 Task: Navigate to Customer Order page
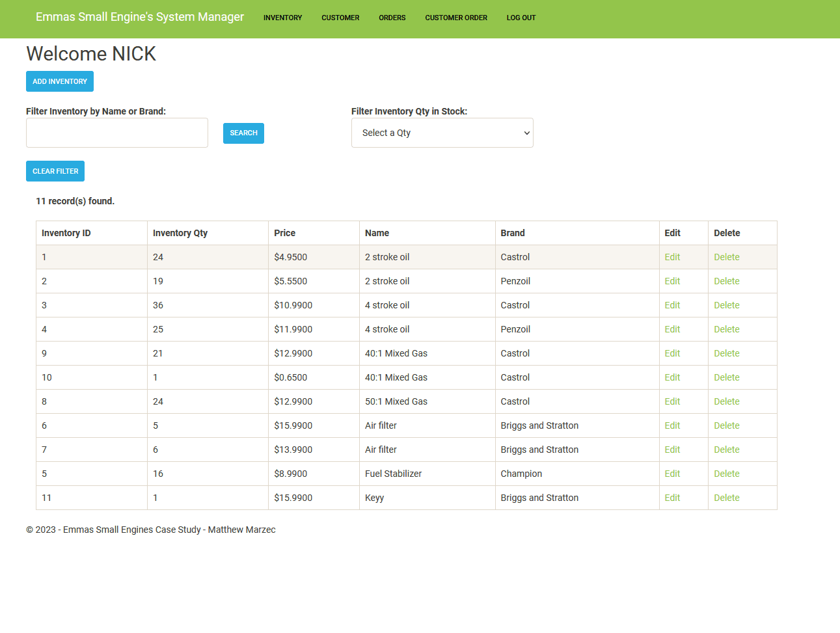pyautogui.click(x=455, y=18)
